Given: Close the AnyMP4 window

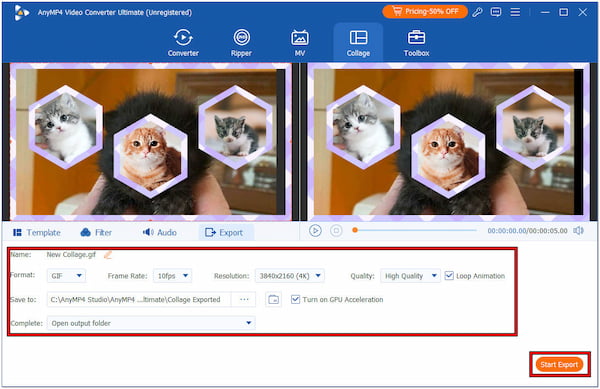Looking at the screenshot, I should [x=582, y=12].
